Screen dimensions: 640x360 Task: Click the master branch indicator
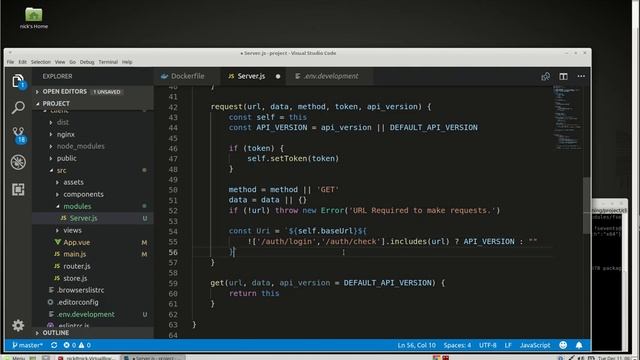tap(27, 345)
